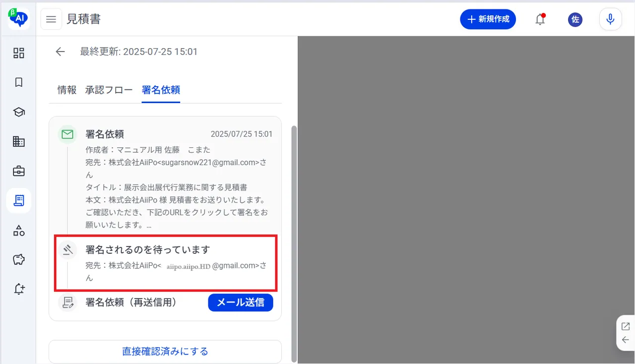The width and height of the screenshot is (635, 364).
Task: Click 直接確認済みにする button
Action: [x=165, y=352]
